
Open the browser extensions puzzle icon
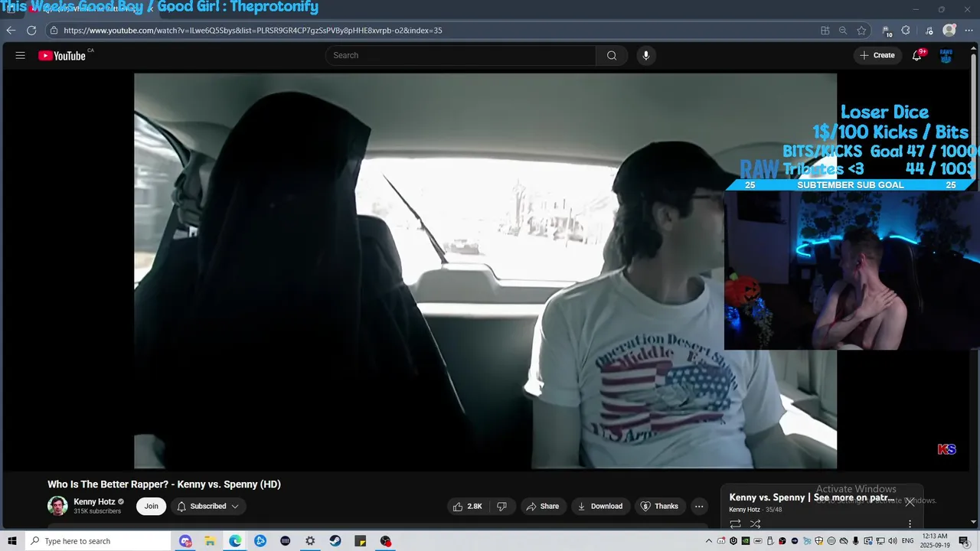pos(906,31)
